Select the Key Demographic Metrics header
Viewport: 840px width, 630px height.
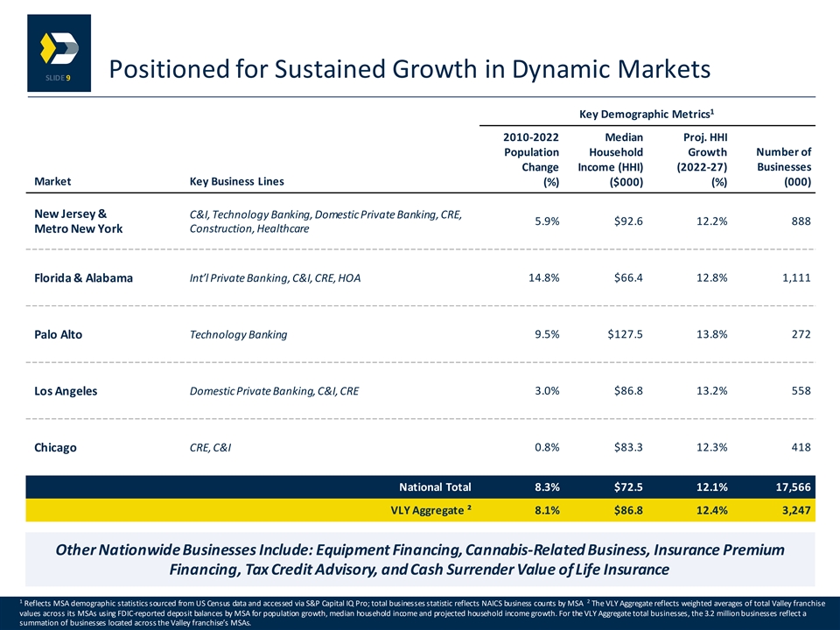click(x=647, y=114)
